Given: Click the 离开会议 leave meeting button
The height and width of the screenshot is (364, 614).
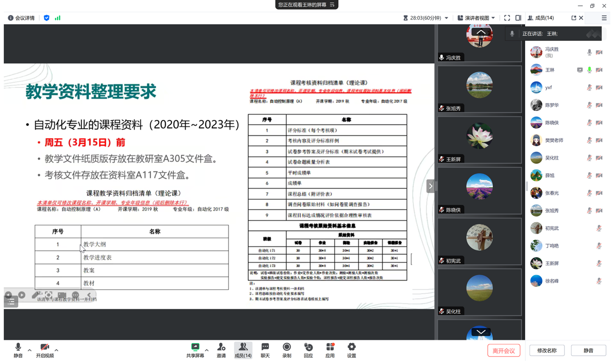Looking at the screenshot, I should point(503,351).
